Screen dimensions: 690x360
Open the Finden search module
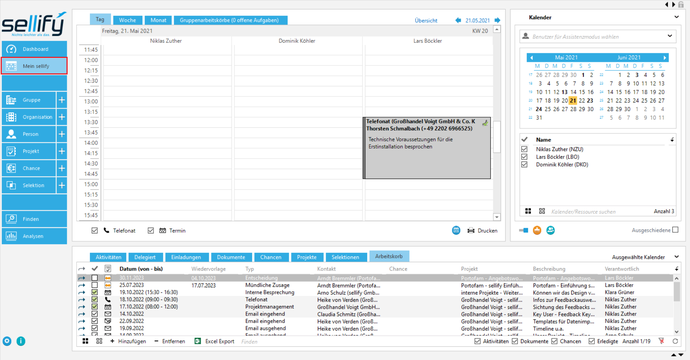(34, 219)
